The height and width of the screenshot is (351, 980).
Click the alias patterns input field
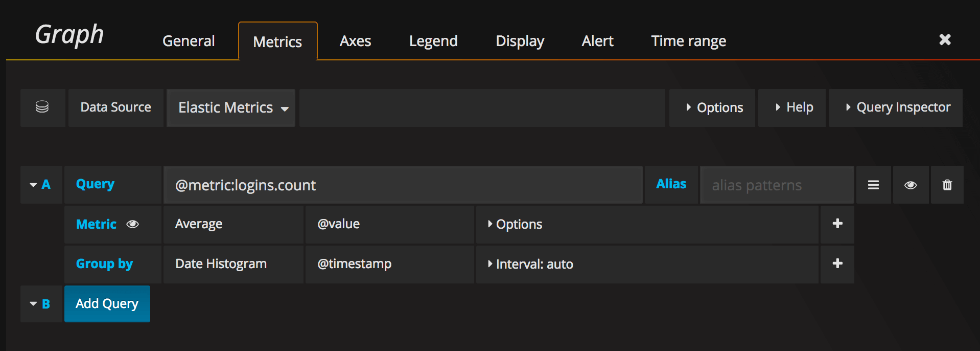pyautogui.click(x=776, y=185)
